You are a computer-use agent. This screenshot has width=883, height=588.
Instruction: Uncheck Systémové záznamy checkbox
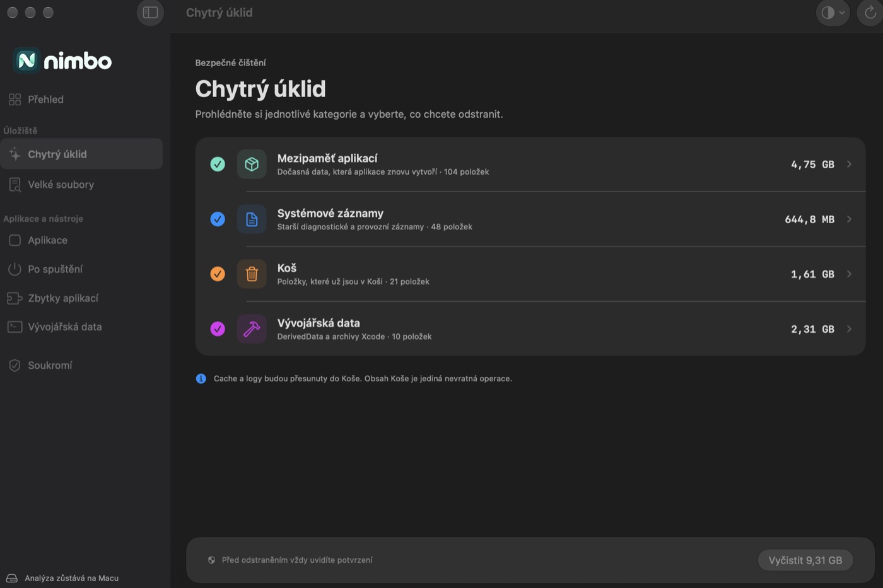pos(218,219)
